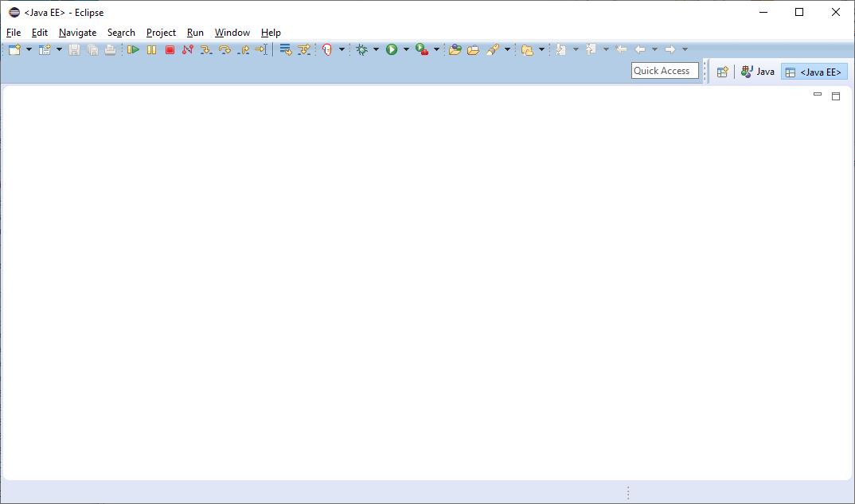855x504 pixels.
Task: Open the Forward history dropdown arrow
Action: [685, 49]
